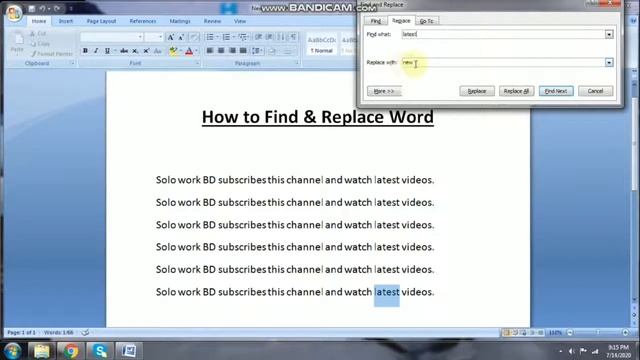Adjust the zoom slider in status bar
Viewport: 640px width, 360px height.
coord(598,333)
